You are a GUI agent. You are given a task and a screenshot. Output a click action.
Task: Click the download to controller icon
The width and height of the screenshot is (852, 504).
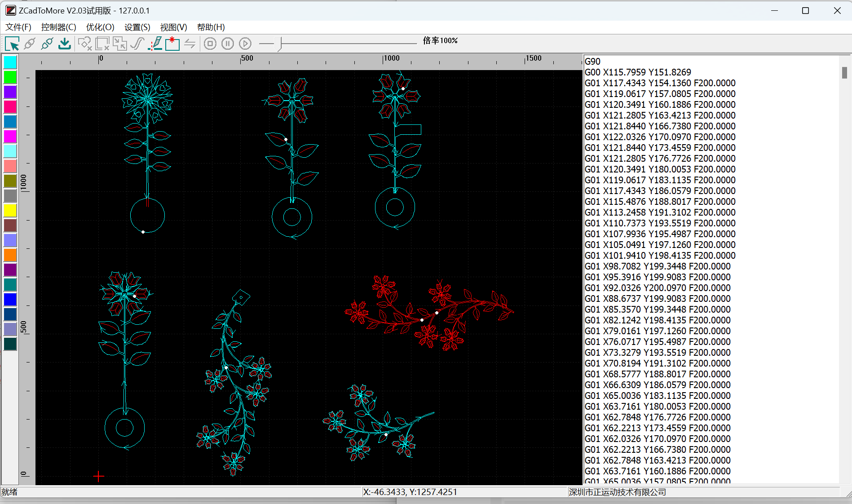(65, 44)
